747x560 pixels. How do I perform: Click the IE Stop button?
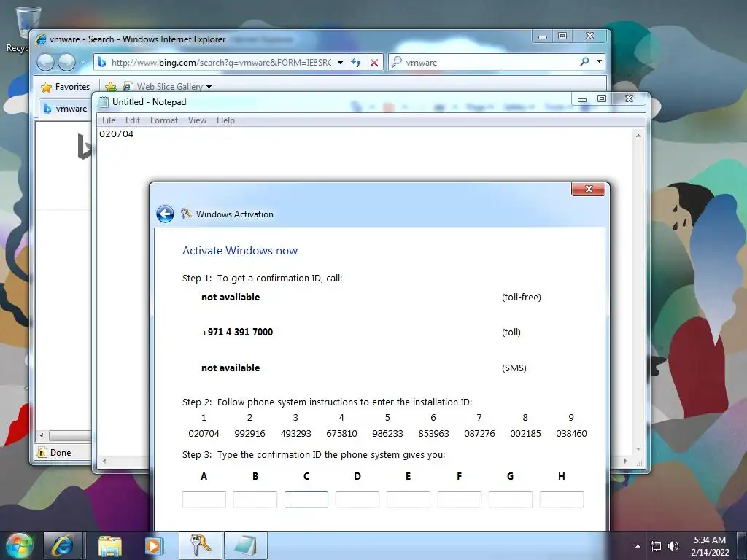374,63
